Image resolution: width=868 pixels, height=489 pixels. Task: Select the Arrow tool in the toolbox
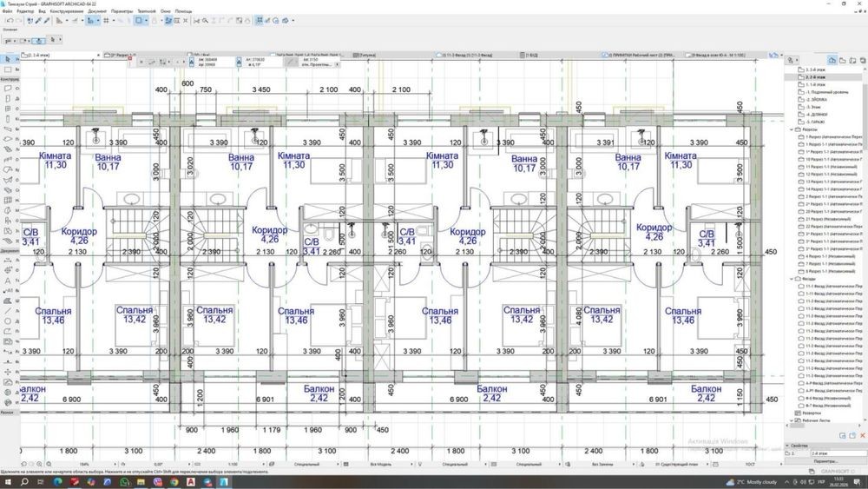click(8, 60)
